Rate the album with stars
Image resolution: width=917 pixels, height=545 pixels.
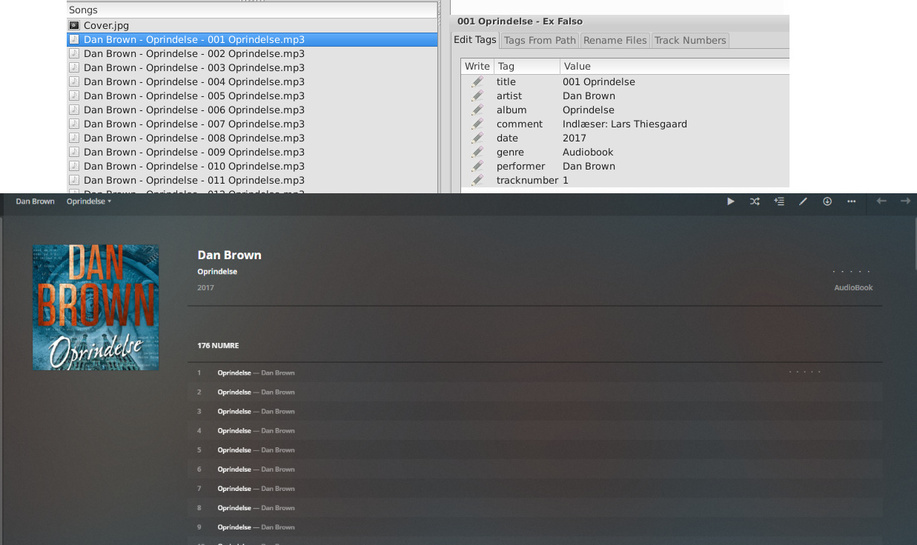[x=852, y=271]
